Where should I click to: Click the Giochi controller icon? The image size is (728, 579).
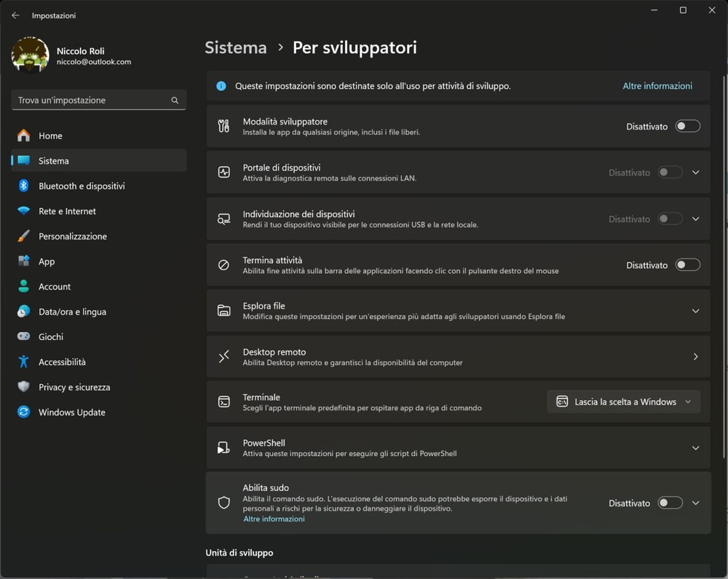click(24, 336)
